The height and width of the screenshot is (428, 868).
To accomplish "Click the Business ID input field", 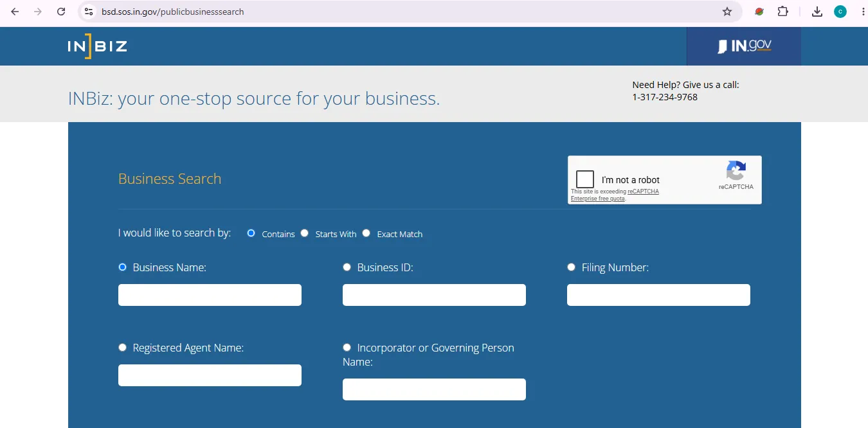I will [434, 295].
